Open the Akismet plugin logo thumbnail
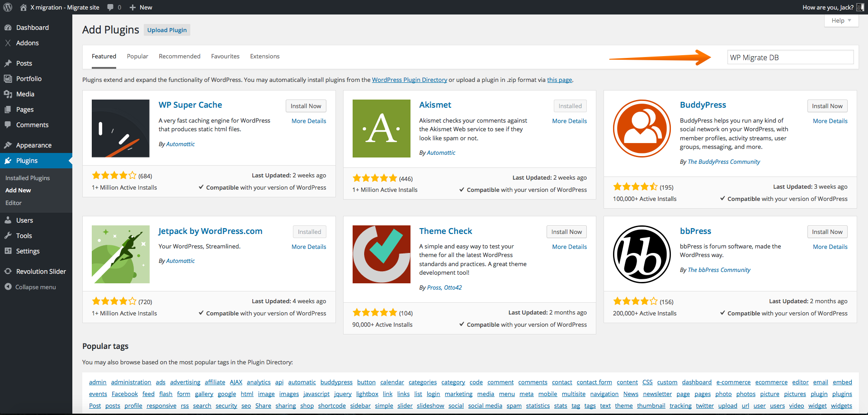The height and width of the screenshot is (415, 868). coord(382,129)
